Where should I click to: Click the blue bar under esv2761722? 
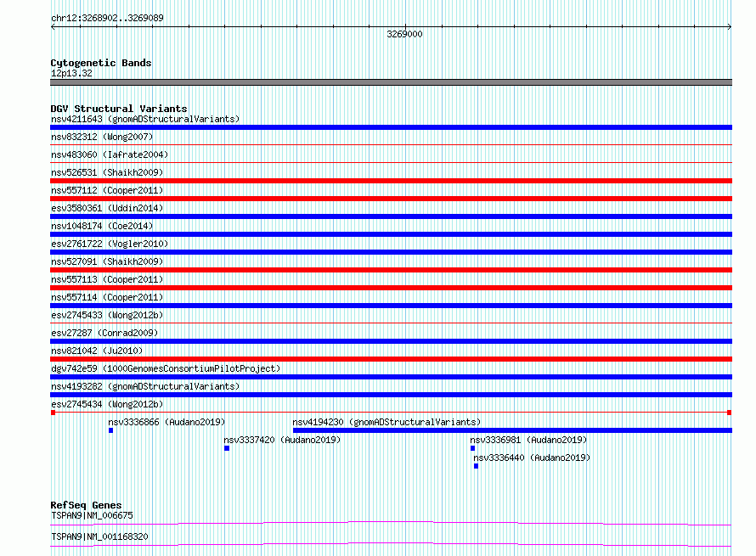391,252
